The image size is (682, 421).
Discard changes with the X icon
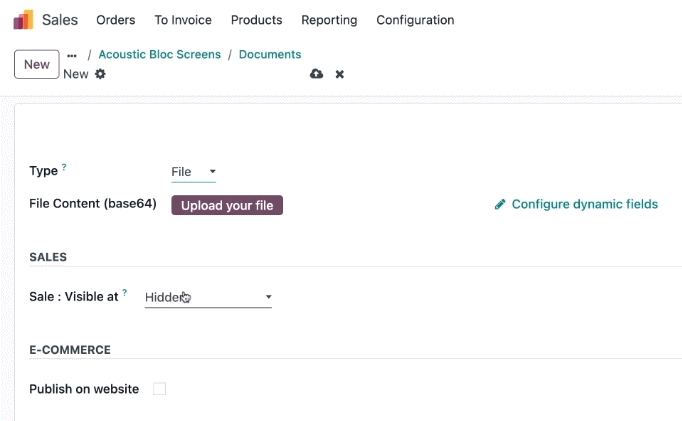tap(340, 74)
